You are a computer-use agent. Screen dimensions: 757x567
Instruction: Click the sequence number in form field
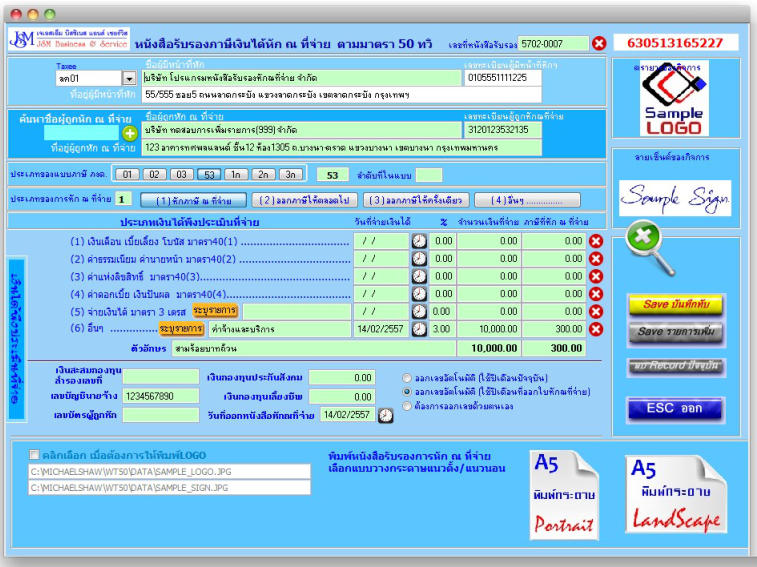coord(429,175)
